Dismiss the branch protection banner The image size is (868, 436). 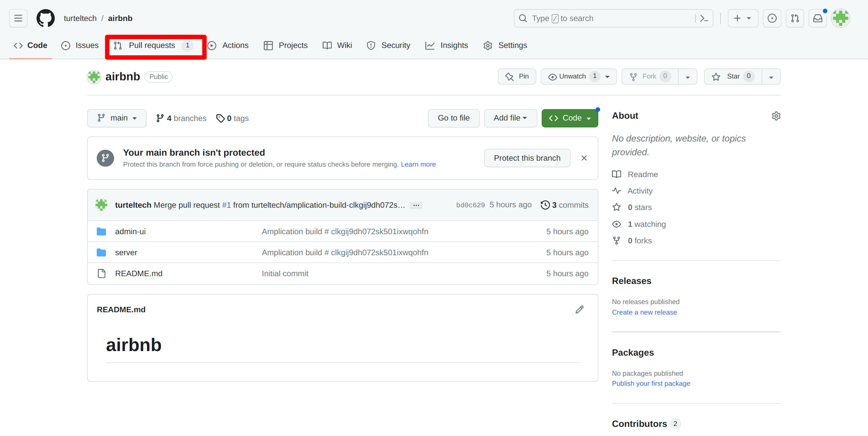coord(584,158)
